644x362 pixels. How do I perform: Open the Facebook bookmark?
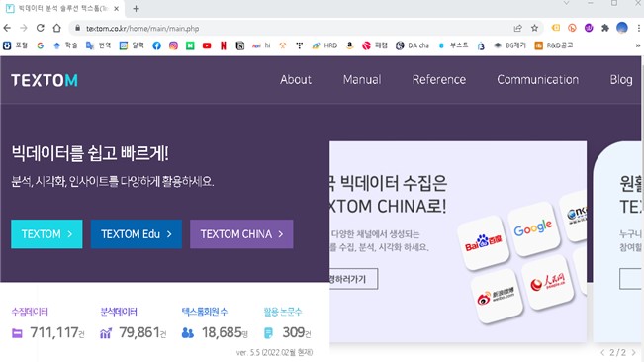(x=157, y=45)
